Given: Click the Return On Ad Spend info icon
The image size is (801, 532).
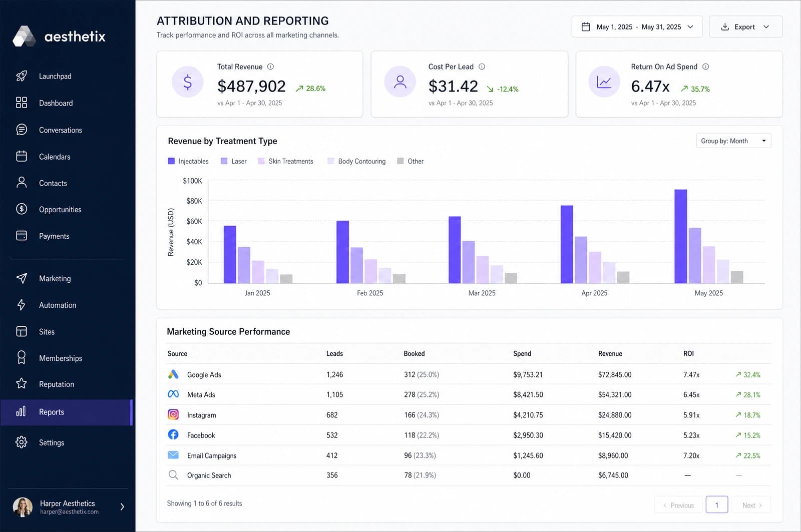Looking at the screenshot, I should coord(705,67).
